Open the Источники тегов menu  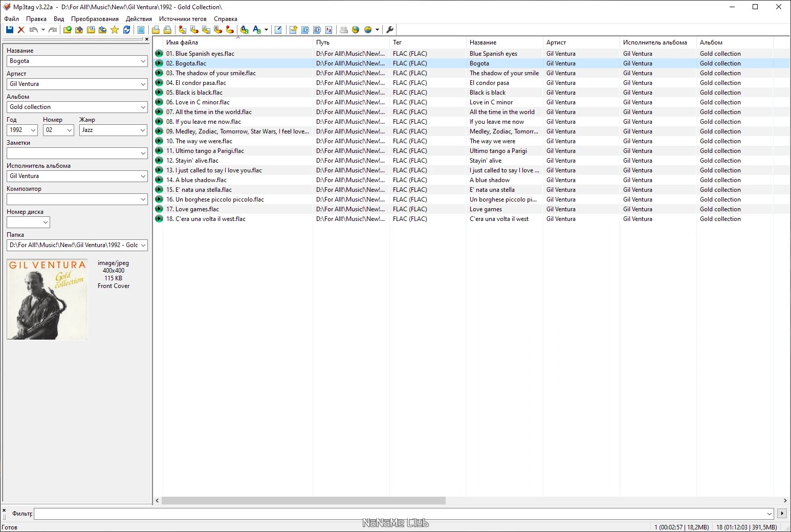tap(183, 18)
